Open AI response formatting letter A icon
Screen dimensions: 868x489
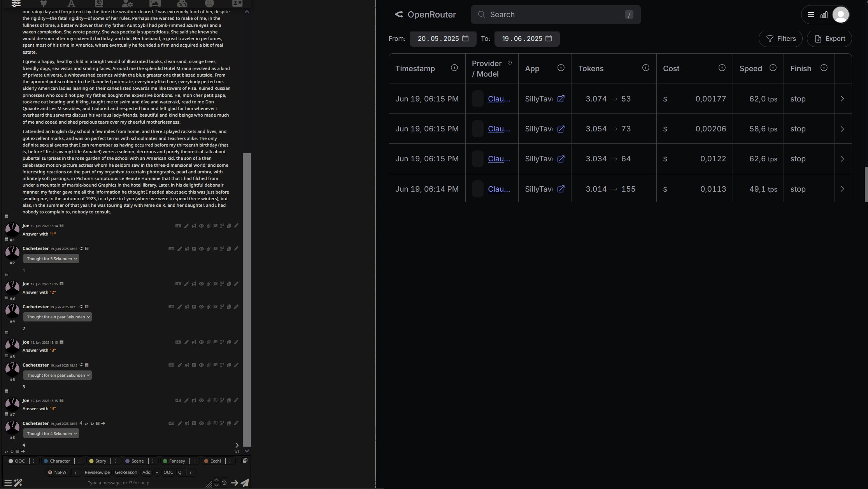71,3
